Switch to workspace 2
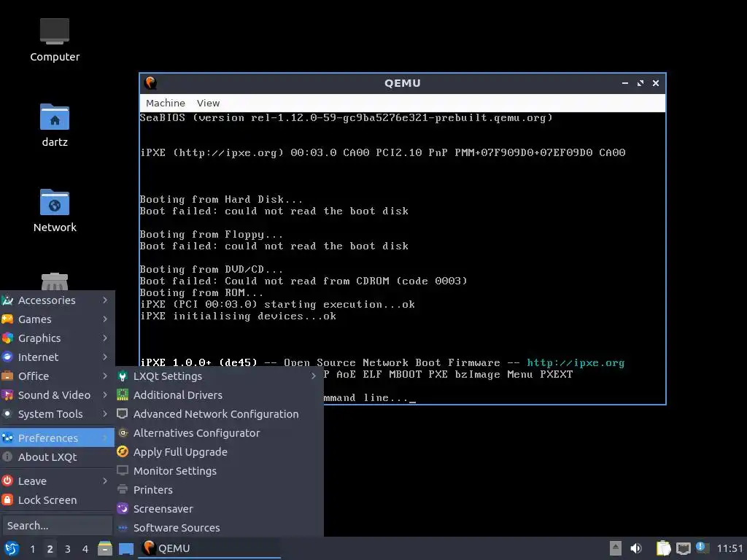This screenshot has height=560, width=747. pyautogui.click(x=50, y=549)
